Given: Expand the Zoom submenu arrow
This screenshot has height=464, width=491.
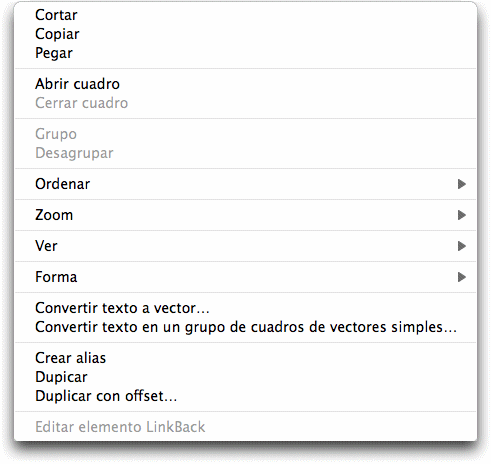Looking at the screenshot, I should coord(462,215).
